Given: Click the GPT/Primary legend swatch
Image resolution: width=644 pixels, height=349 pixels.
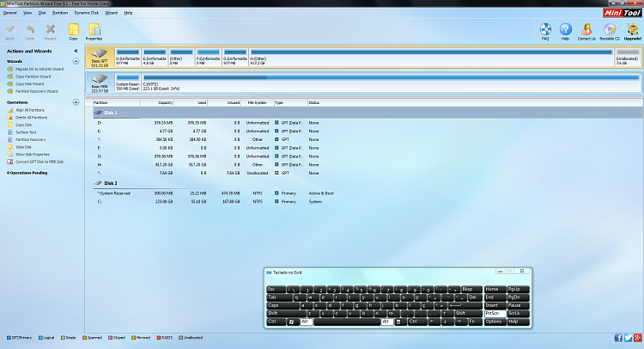Looking at the screenshot, I should click(x=9, y=338).
